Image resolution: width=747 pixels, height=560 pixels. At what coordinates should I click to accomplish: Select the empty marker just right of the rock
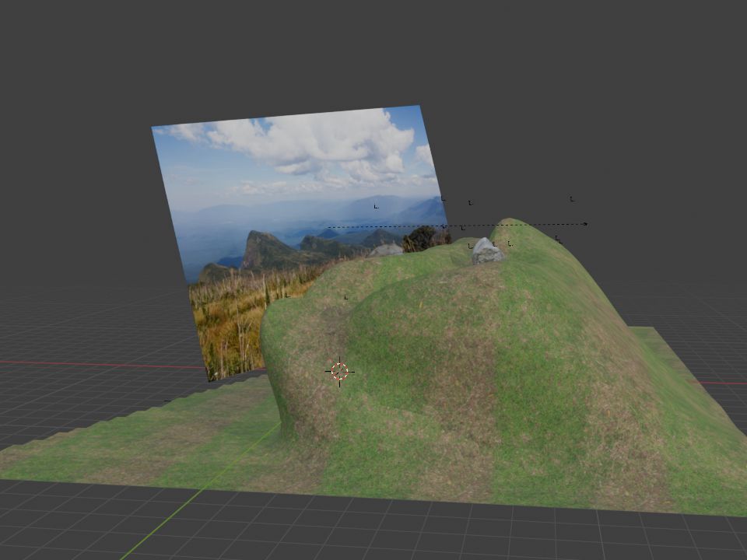click(x=510, y=243)
